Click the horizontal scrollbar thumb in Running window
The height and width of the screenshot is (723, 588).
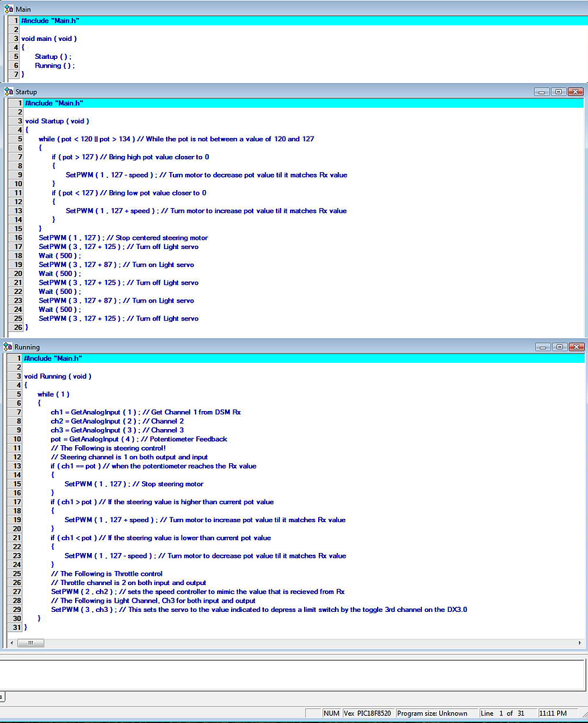pyautogui.click(x=31, y=642)
